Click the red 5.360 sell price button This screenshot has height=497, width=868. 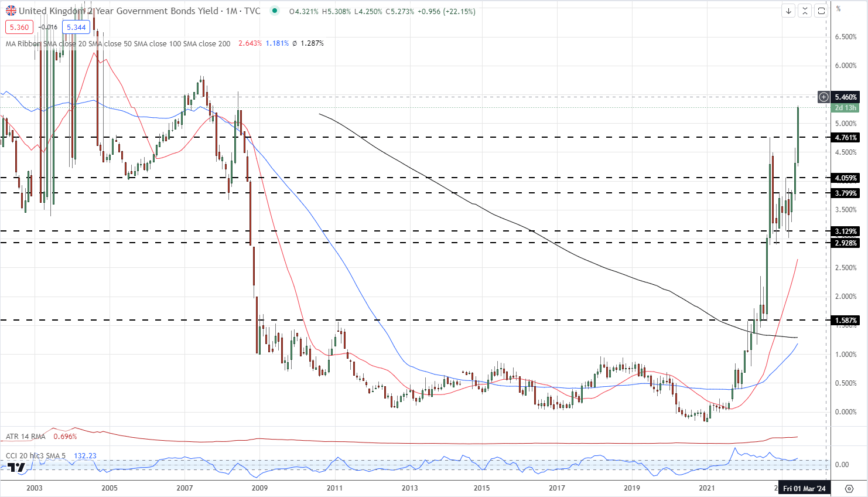pos(20,27)
